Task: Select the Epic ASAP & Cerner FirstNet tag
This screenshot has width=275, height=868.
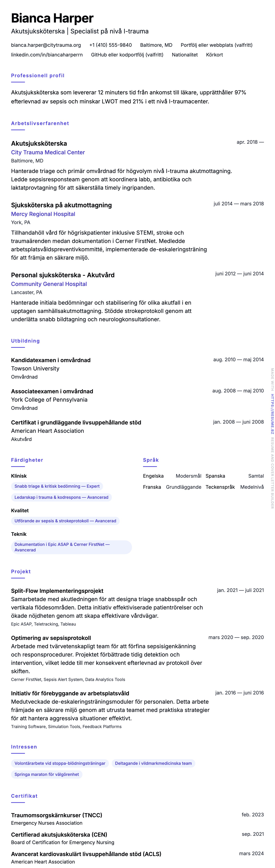Action: coord(71,547)
